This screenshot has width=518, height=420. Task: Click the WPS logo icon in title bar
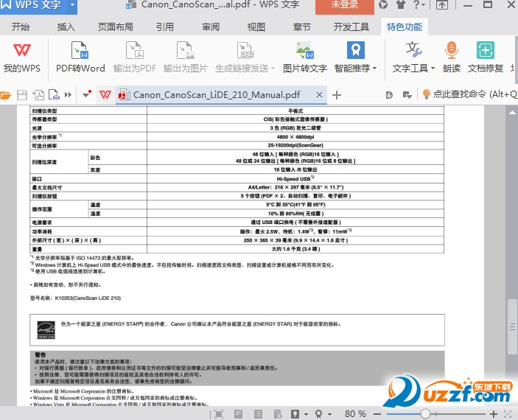click(x=6, y=4)
